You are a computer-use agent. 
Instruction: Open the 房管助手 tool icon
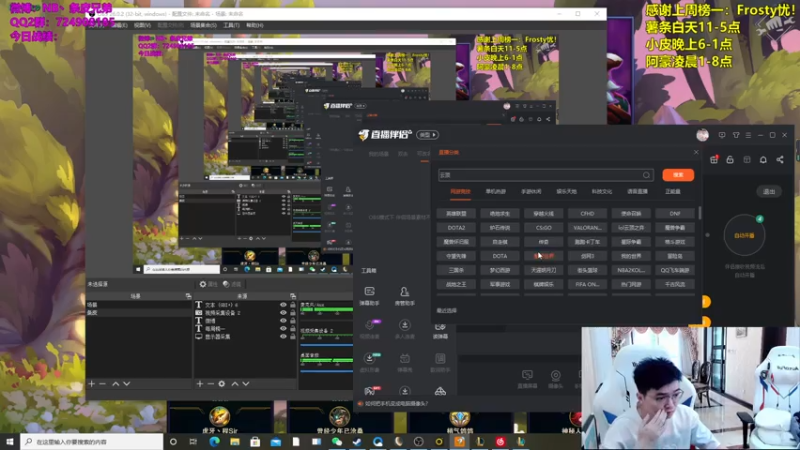click(x=405, y=291)
